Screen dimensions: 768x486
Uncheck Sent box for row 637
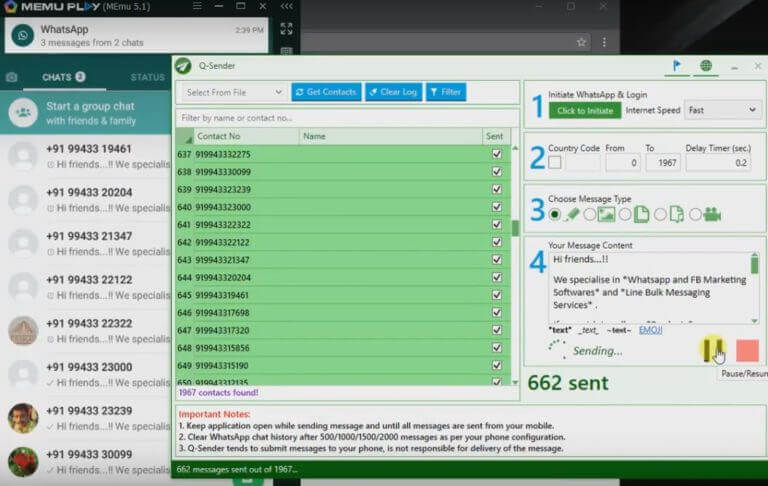497,154
